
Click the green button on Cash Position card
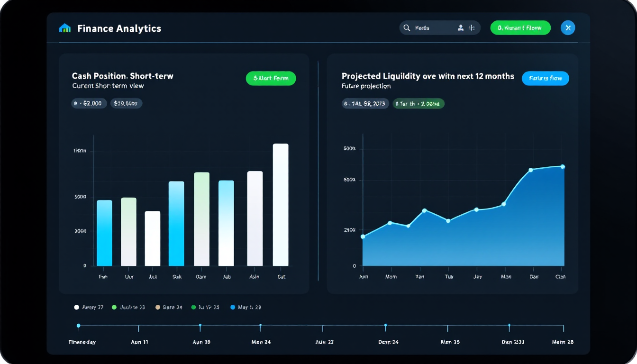coord(271,78)
